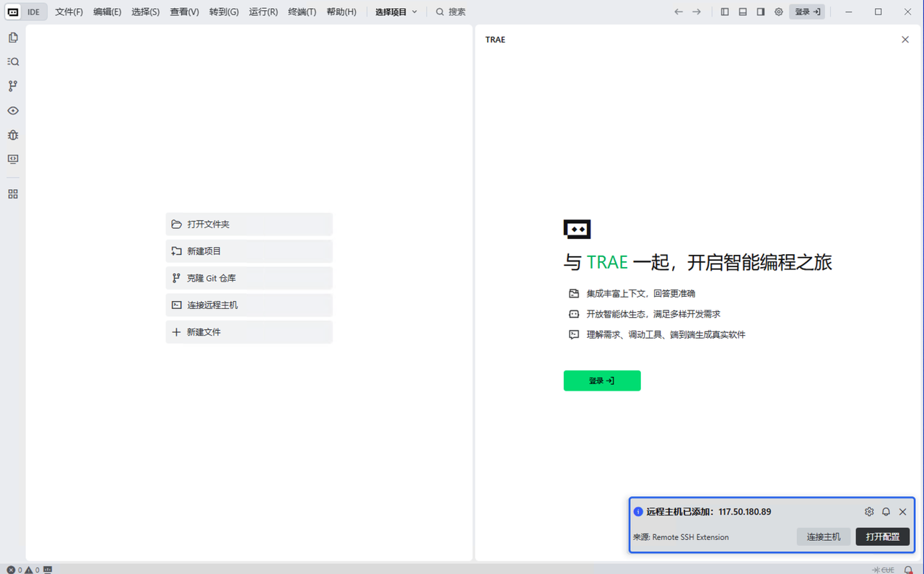Click the TRAE robot logo above heading

click(x=577, y=230)
